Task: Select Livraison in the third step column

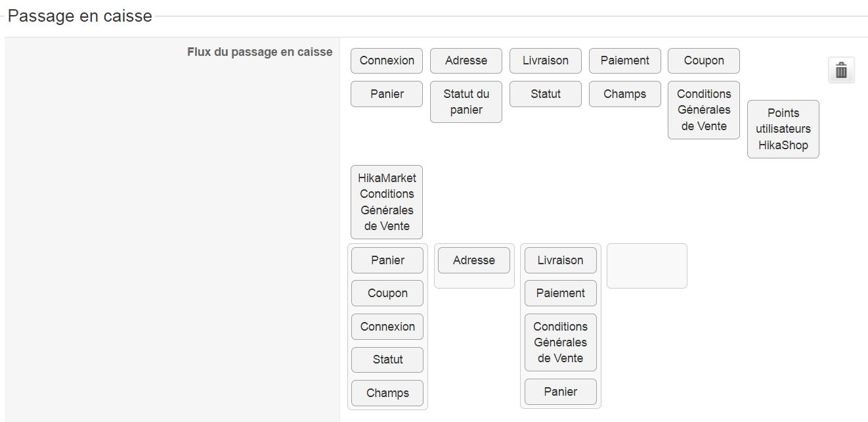Action: tap(561, 260)
